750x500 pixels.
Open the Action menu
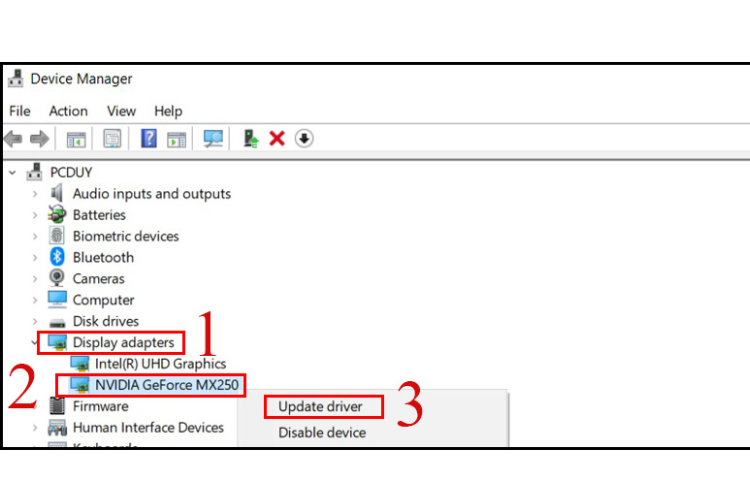[x=68, y=111]
